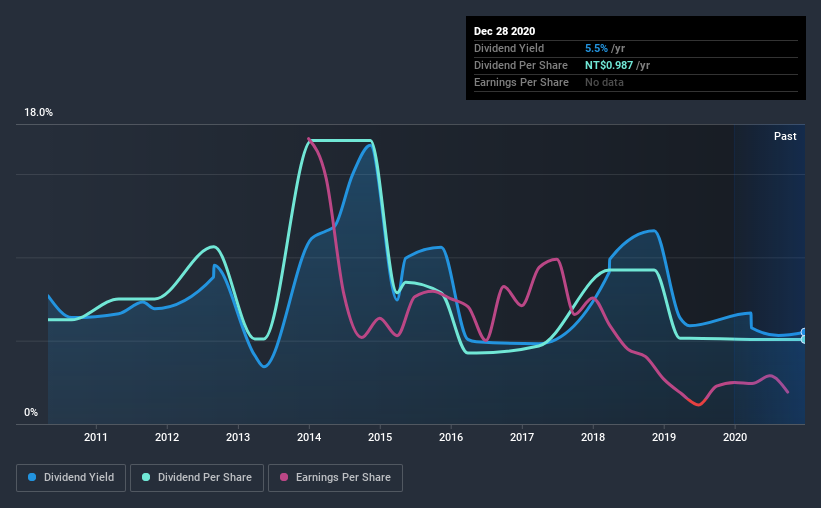
Task: Click the teal dot in Dividend Per Share legend
Action: coord(146,477)
